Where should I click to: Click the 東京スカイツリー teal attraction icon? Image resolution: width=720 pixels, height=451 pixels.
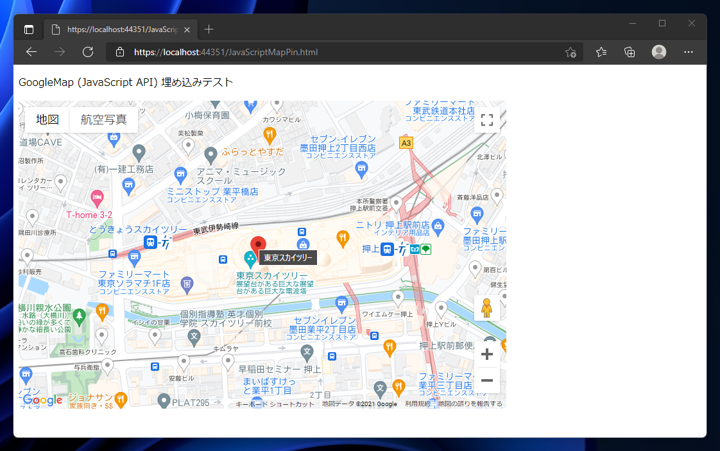coord(250,259)
